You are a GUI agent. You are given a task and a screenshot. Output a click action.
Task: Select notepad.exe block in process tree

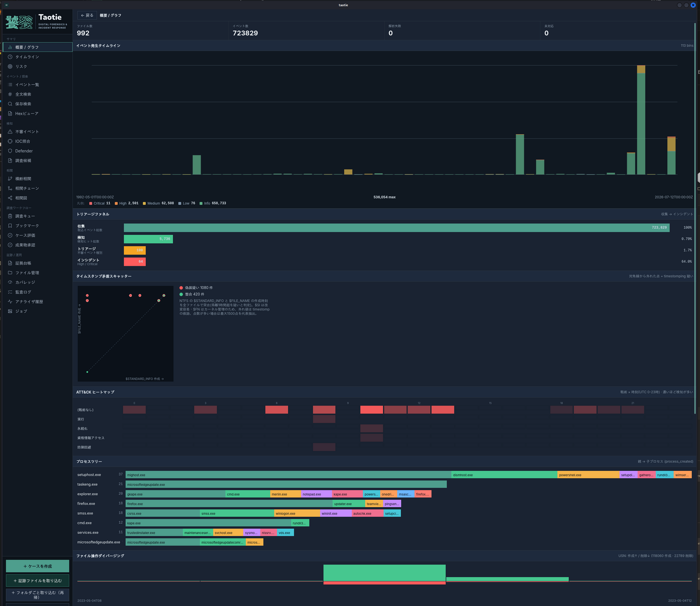(316, 494)
